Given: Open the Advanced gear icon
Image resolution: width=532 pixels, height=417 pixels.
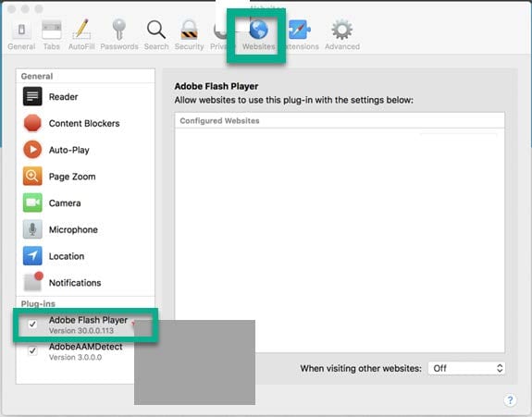Looking at the screenshot, I should pos(342,30).
